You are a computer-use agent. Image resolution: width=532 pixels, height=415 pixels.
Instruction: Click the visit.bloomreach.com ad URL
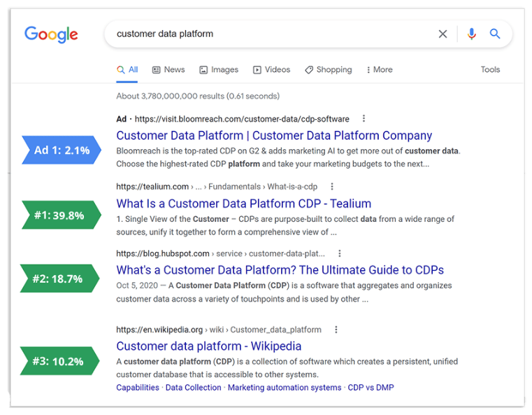point(242,119)
